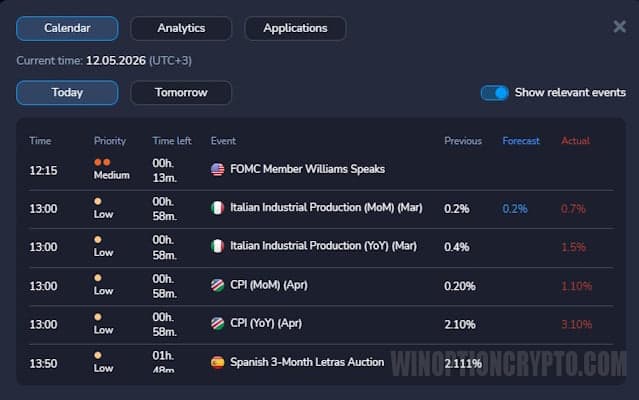Click the flag icon beside CPI (YoY) (Apr)
Viewport: 639px width, 400px height.
point(218,323)
